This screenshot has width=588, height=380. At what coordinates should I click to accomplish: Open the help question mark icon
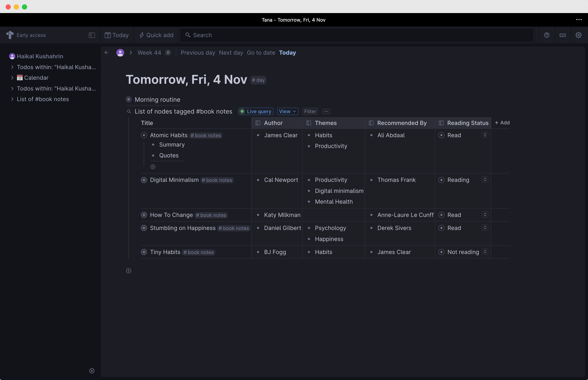click(547, 35)
